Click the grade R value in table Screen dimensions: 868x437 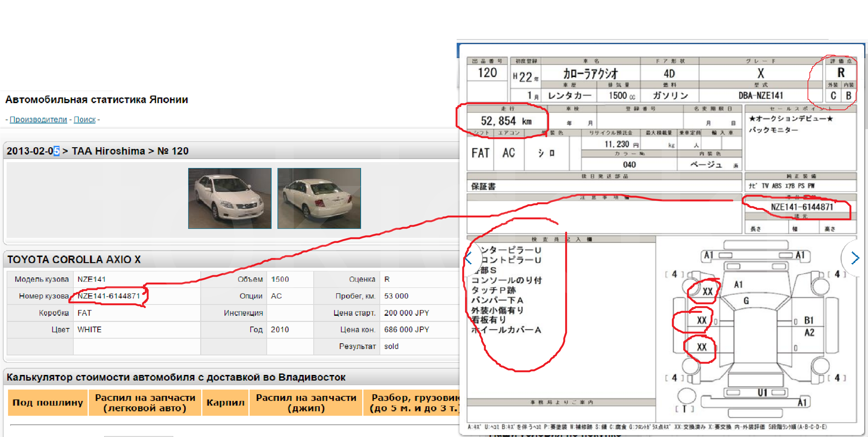coord(387,279)
